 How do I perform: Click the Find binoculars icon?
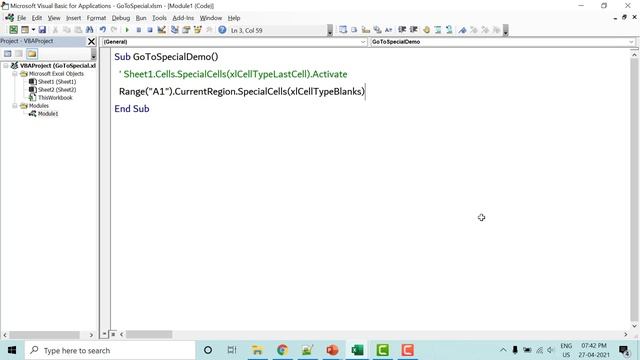(89, 30)
